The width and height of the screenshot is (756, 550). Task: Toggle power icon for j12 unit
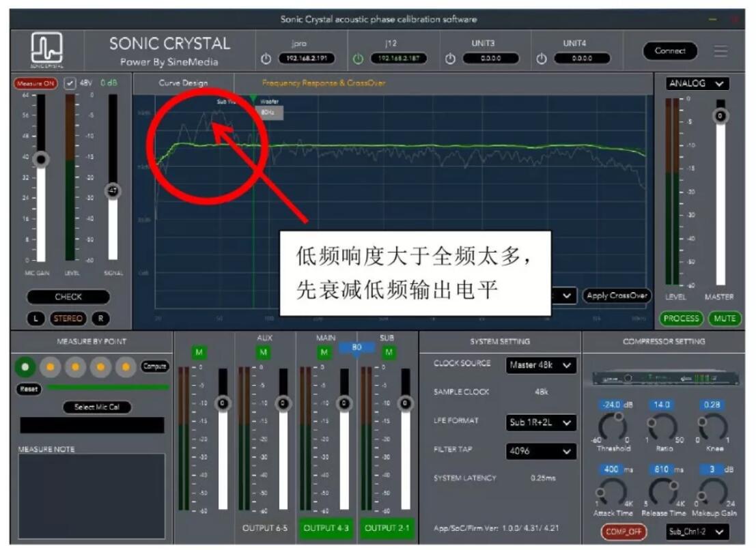coord(358,59)
